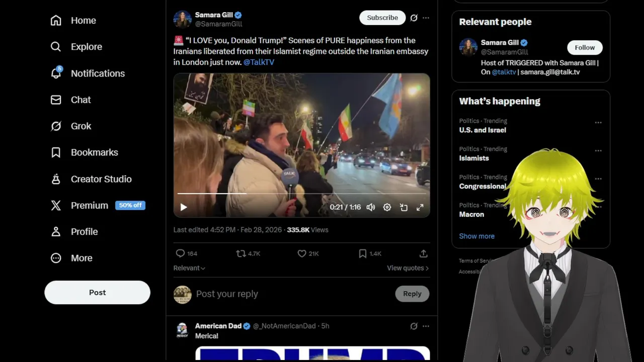Click the 50% off badge
644x362 pixels.
click(130, 205)
